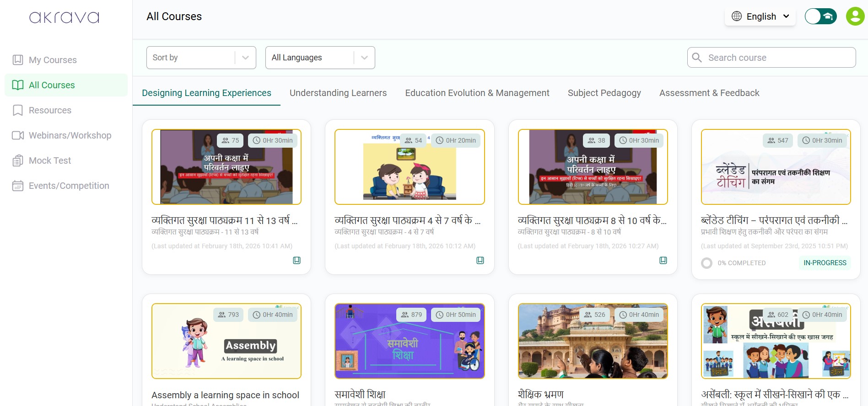Click the Mock Test clipboard icon
Image resolution: width=868 pixels, height=406 pixels.
pos(18,160)
